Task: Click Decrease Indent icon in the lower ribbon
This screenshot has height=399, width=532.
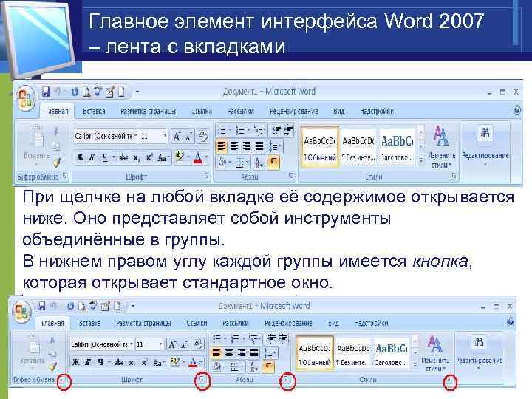Action: (271, 338)
